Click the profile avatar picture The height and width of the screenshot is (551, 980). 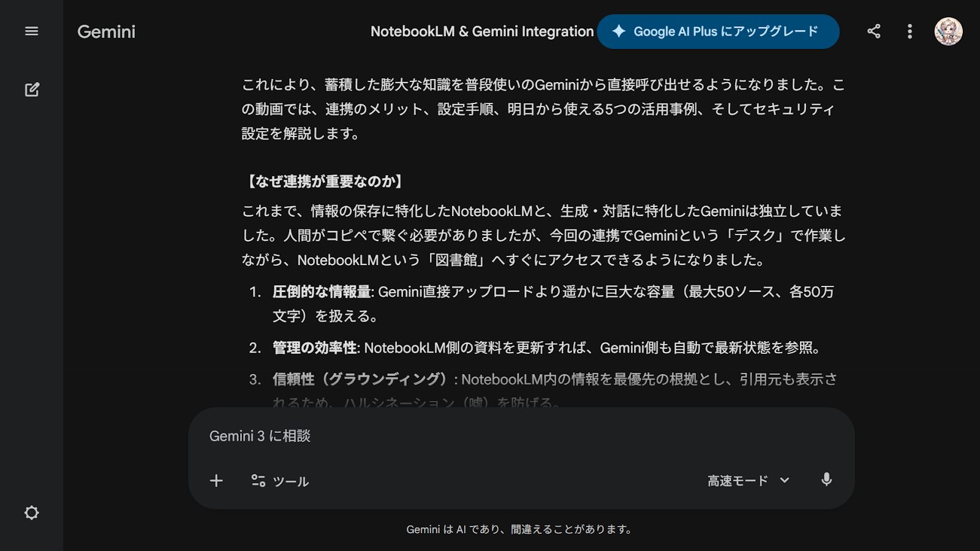click(948, 31)
